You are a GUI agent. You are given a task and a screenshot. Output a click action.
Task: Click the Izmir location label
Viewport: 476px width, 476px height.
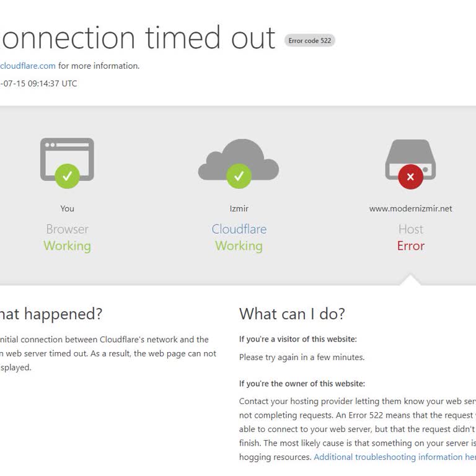pos(239,209)
